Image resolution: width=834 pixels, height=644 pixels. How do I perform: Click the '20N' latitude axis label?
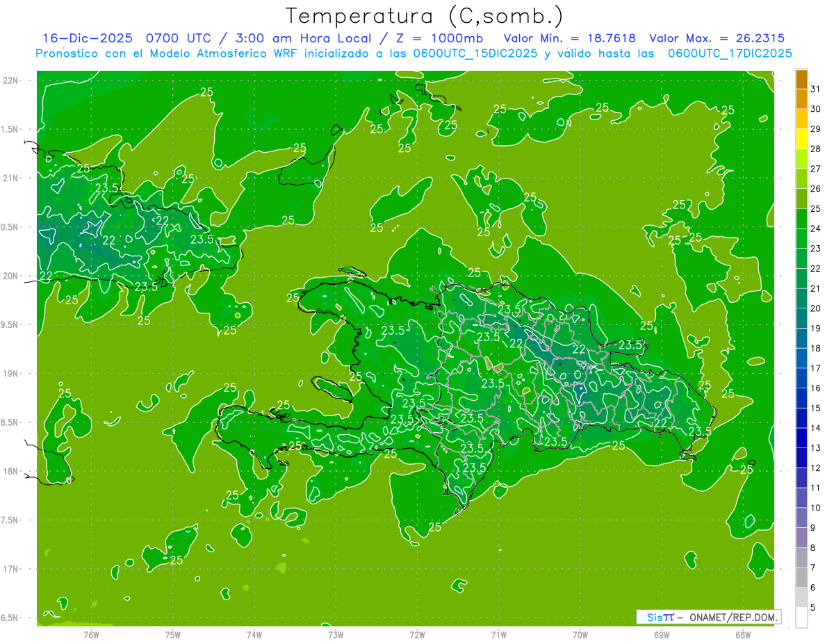[x=12, y=276]
